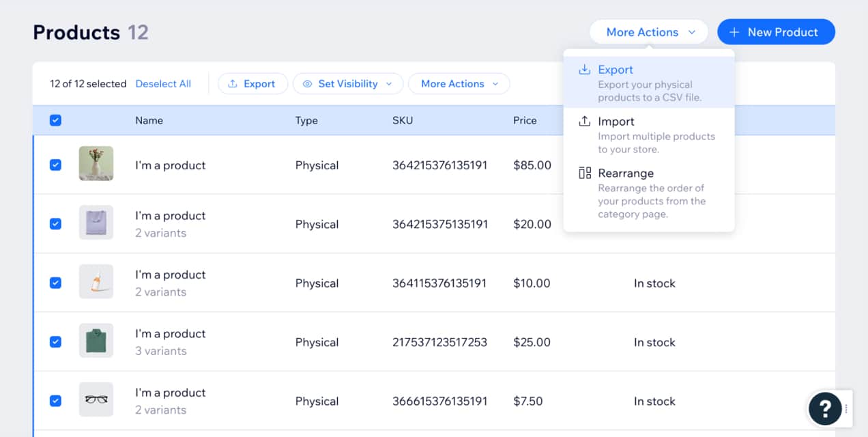Image resolution: width=868 pixels, height=437 pixels.
Task: Uncheck the first product row checkbox
Action: (x=55, y=164)
